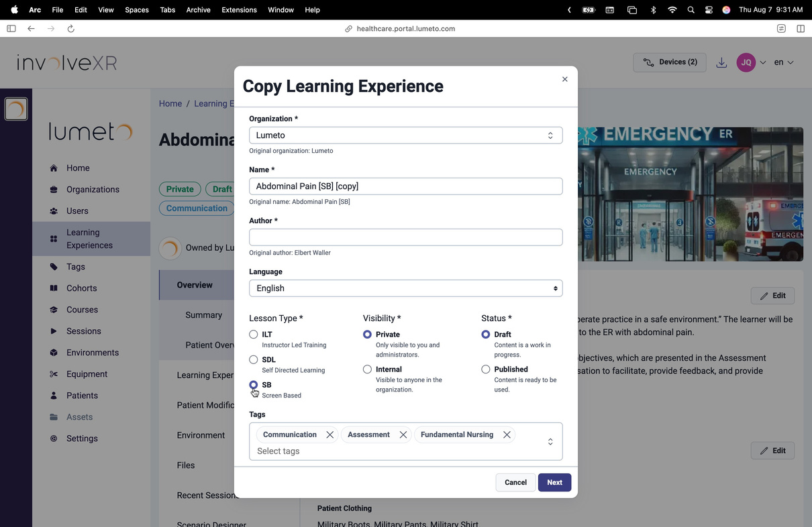
Task: Click the upper Edit button on the page
Action: 772,296
